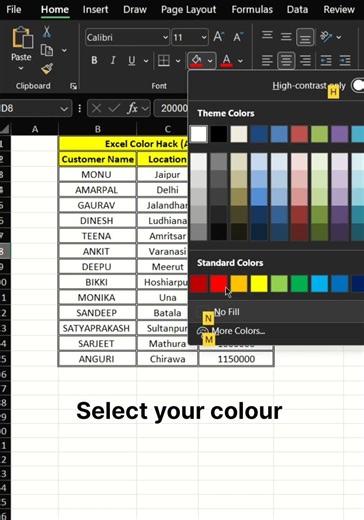Viewport: 364px width, 520px height.
Task: Select the Customer Name header cell
Action: pos(97,159)
